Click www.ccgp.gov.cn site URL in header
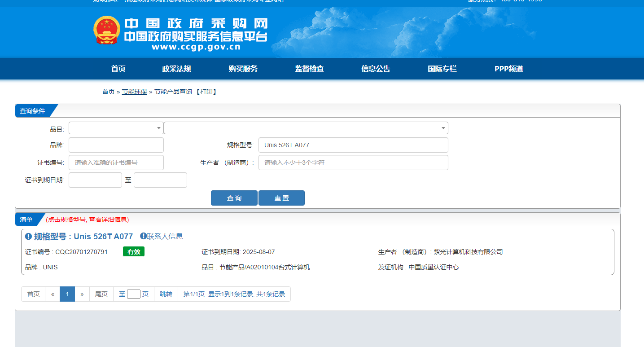This screenshot has width=644, height=347. point(196,47)
